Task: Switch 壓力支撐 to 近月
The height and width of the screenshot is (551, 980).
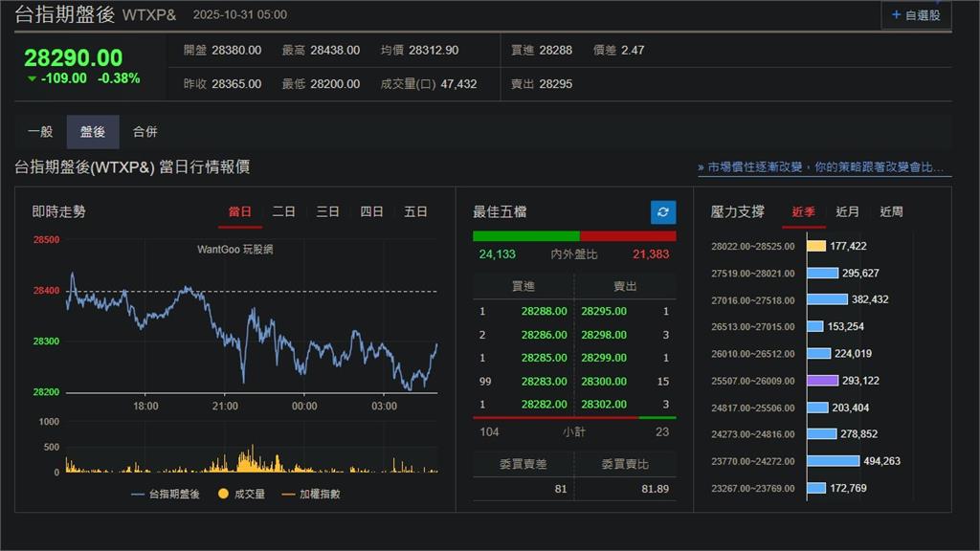Action: pyautogui.click(x=847, y=211)
